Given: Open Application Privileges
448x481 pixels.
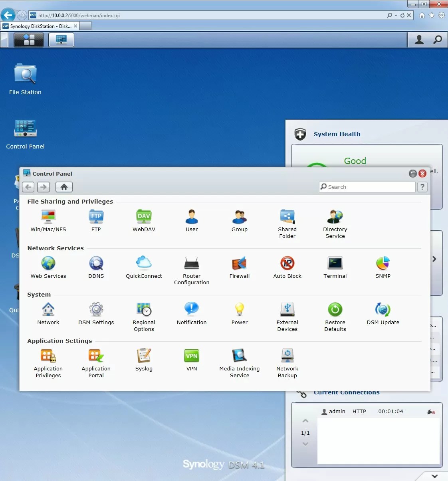Looking at the screenshot, I should (x=48, y=363).
